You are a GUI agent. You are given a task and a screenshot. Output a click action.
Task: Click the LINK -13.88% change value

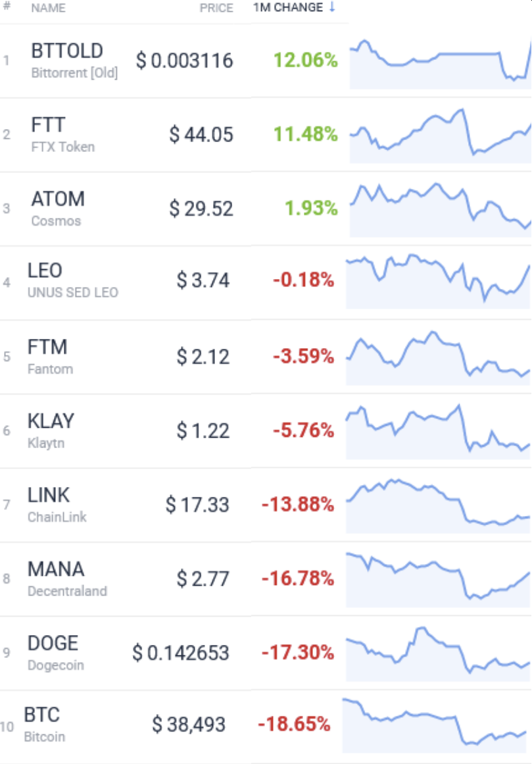point(298,504)
